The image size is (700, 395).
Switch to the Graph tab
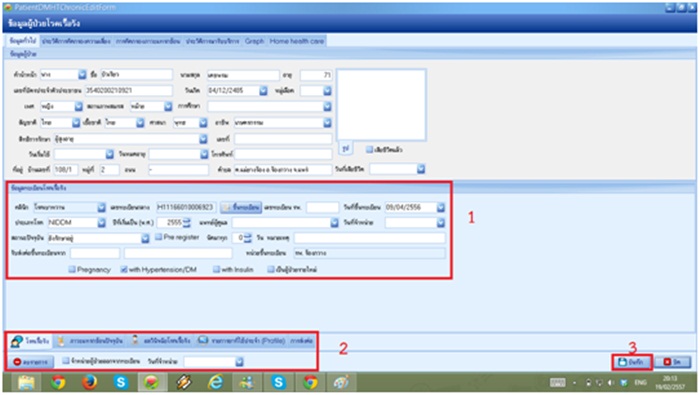(254, 41)
